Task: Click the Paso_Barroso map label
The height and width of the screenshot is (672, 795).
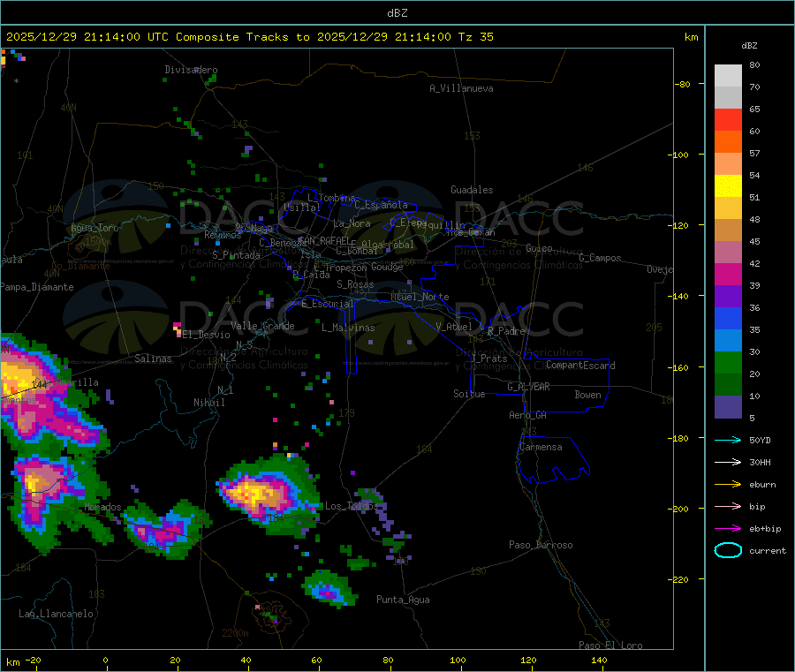Action: pos(541,545)
